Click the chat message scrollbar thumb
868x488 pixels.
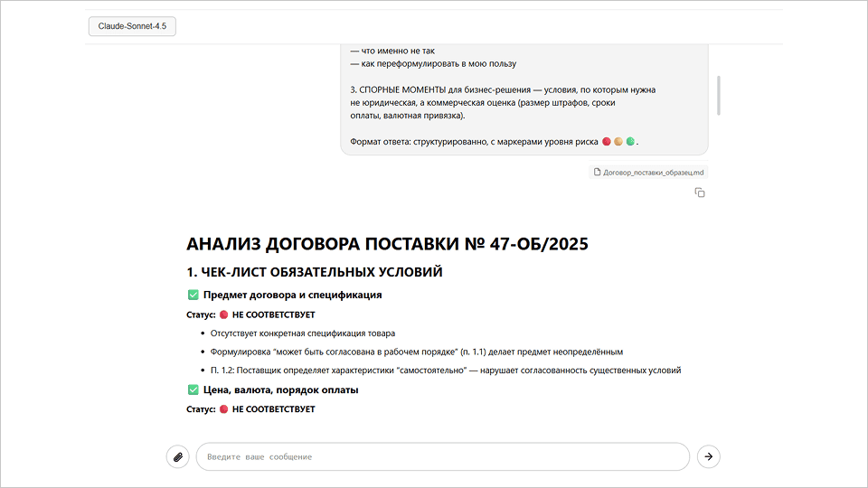[x=719, y=95]
